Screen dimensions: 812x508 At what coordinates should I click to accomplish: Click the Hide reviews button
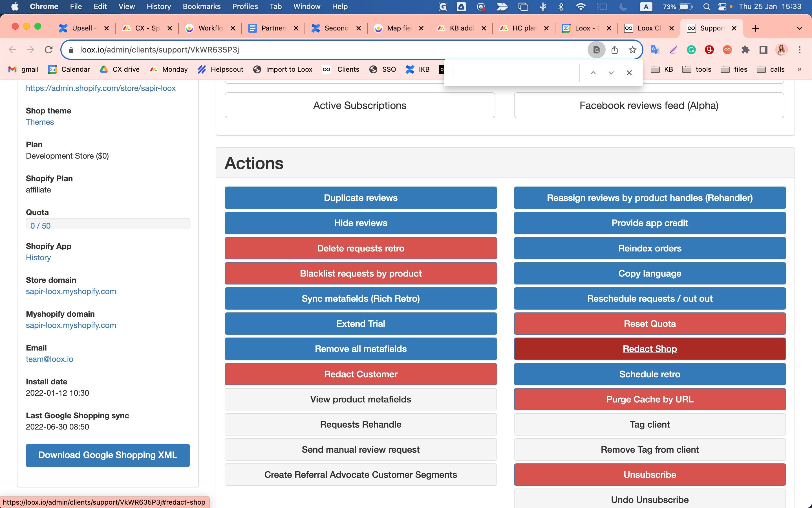[360, 223]
